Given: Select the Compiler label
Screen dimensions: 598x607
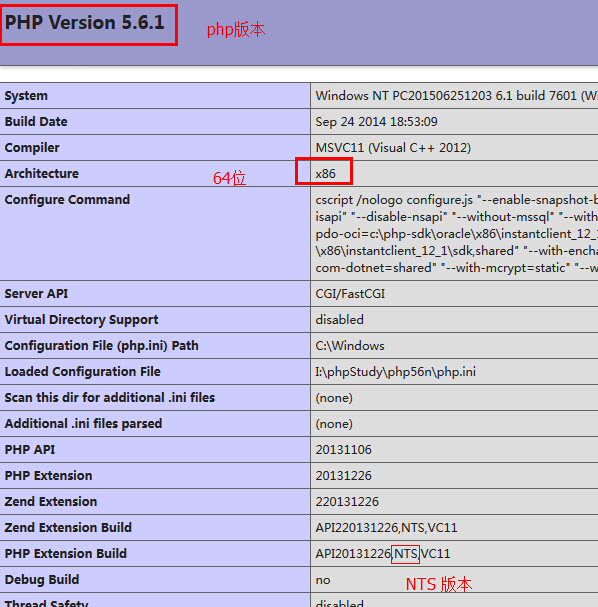Looking at the screenshot, I should pyautogui.click(x=32, y=147).
